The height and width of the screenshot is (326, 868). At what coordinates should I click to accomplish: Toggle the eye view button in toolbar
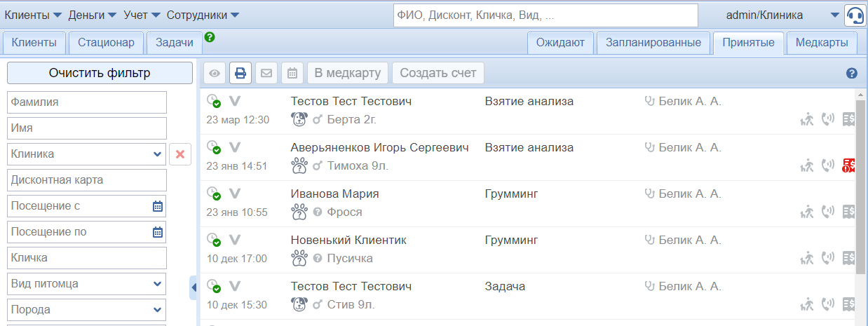tap(215, 73)
